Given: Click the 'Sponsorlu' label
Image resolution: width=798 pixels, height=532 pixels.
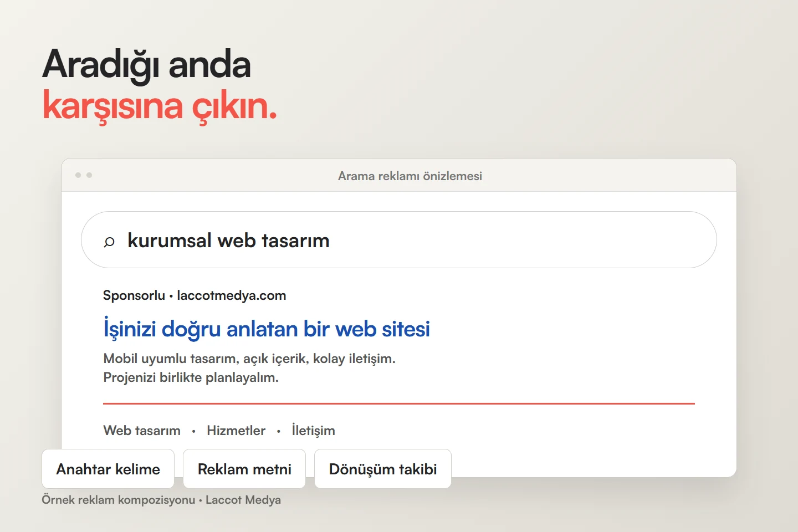Looking at the screenshot, I should point(134,295).
